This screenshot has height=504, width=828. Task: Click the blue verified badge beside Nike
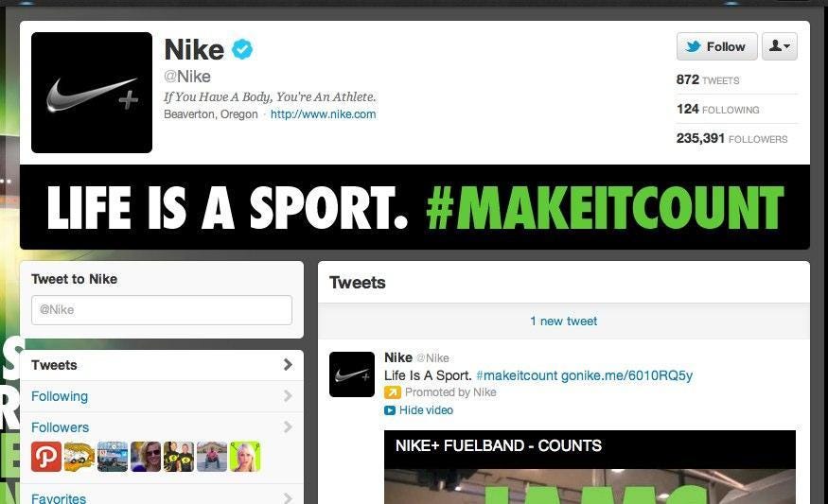click(x=242, y=49)
